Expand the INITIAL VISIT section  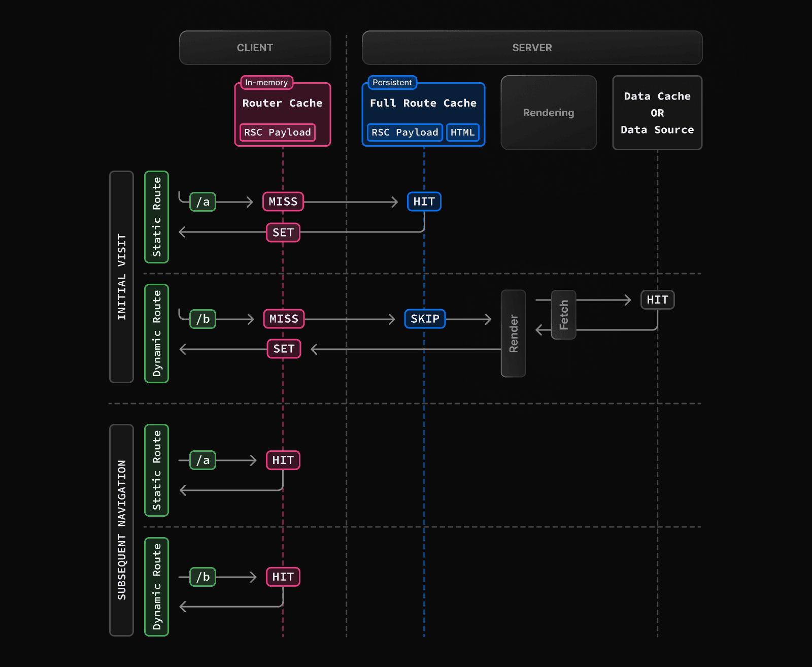(x=121, y=277)
